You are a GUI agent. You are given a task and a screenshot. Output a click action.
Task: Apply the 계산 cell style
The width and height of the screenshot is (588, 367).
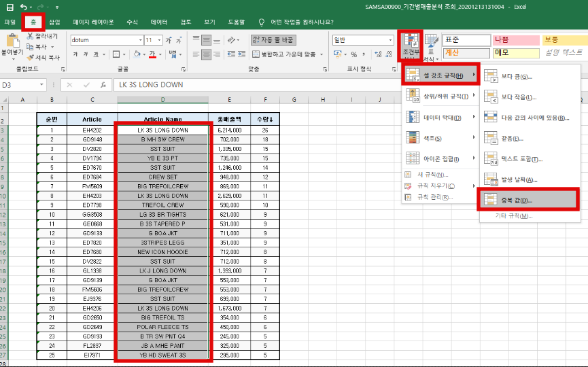[466, 52]
